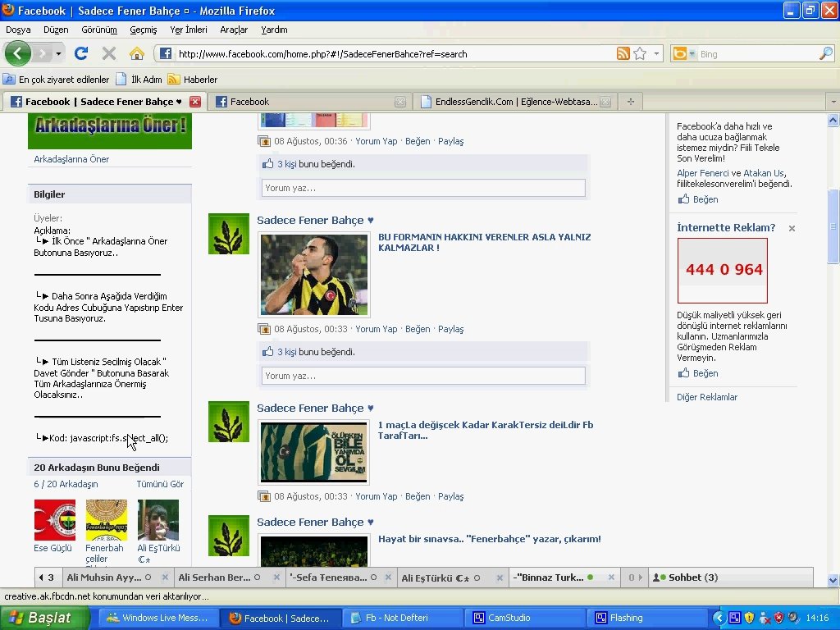The height and width of the screenshot is (630, 840).
Task: Open Hayat bir sınavsa Fenerbahçe post title
Action: coord(489,539)
